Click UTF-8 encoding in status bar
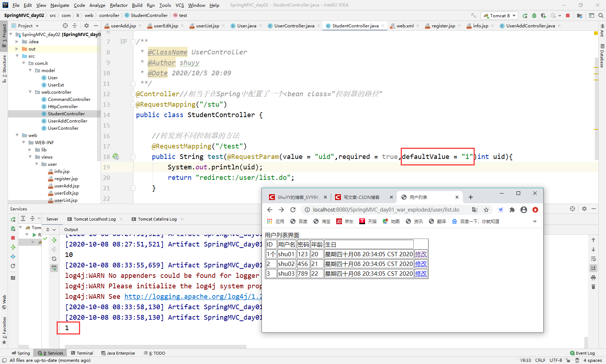This screenshot has width=606, height=364. point(556,360)
